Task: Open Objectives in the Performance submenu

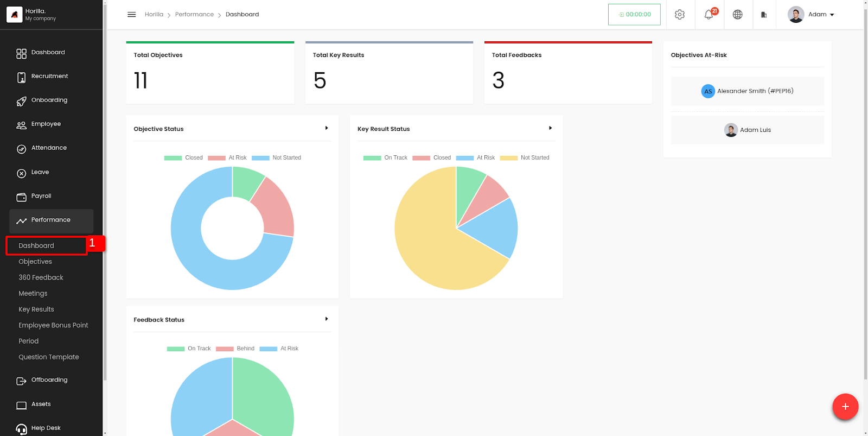Action: click(35, 262)
